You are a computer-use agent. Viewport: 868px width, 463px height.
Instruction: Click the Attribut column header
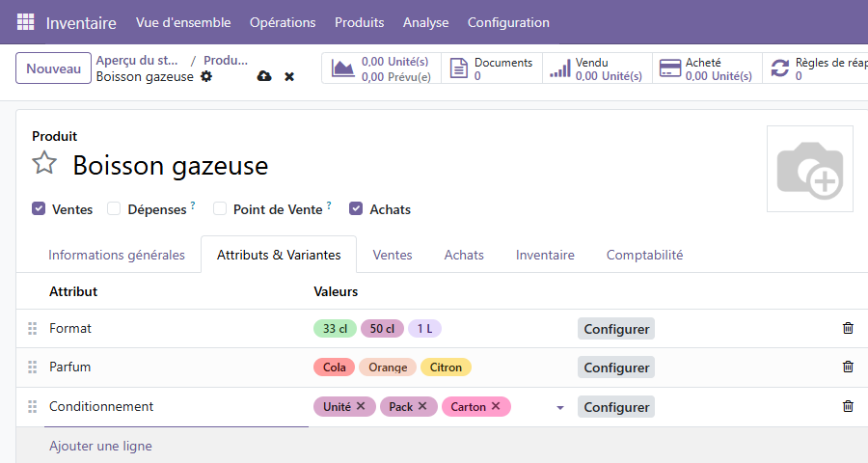point(73,291)
